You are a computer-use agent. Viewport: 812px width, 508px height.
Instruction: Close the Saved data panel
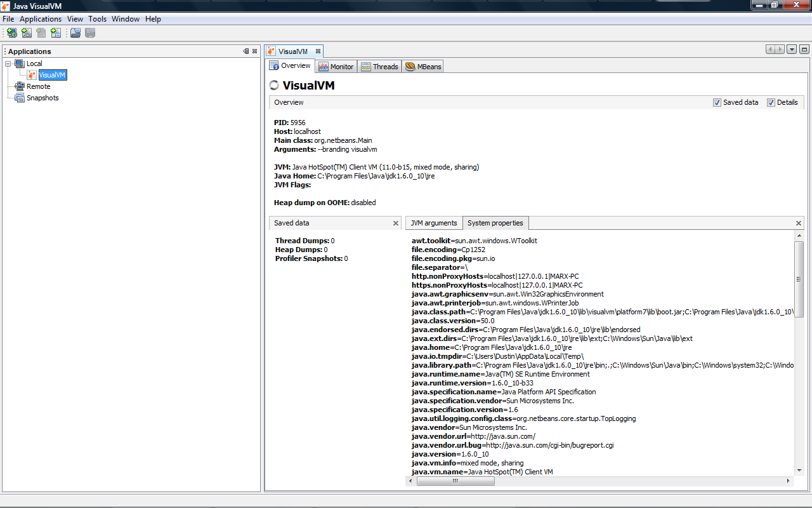396,223
